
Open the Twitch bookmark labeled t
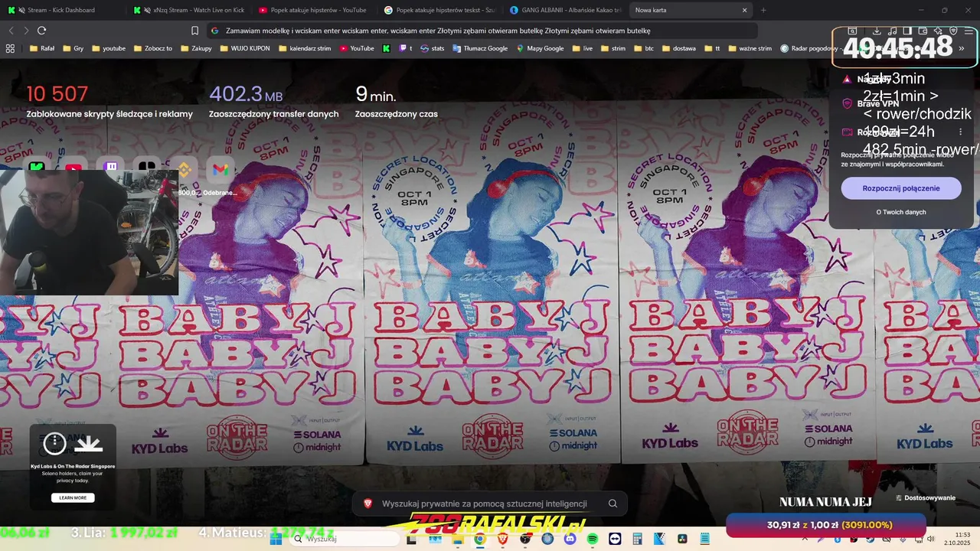tap(406, 48)
